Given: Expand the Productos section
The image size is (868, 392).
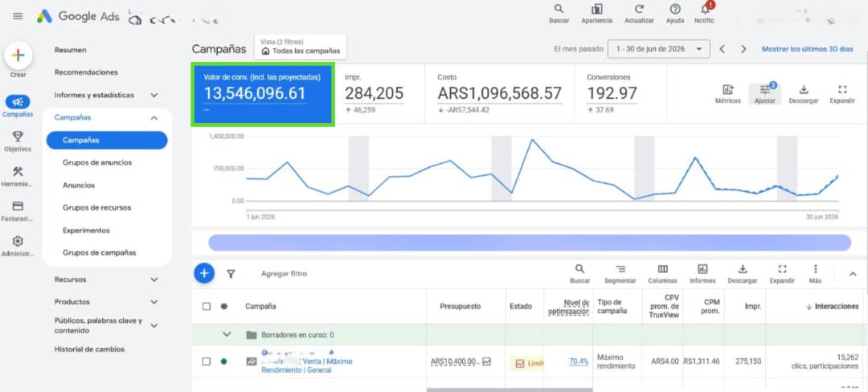Looking at the screenshot, I should 154,302.
